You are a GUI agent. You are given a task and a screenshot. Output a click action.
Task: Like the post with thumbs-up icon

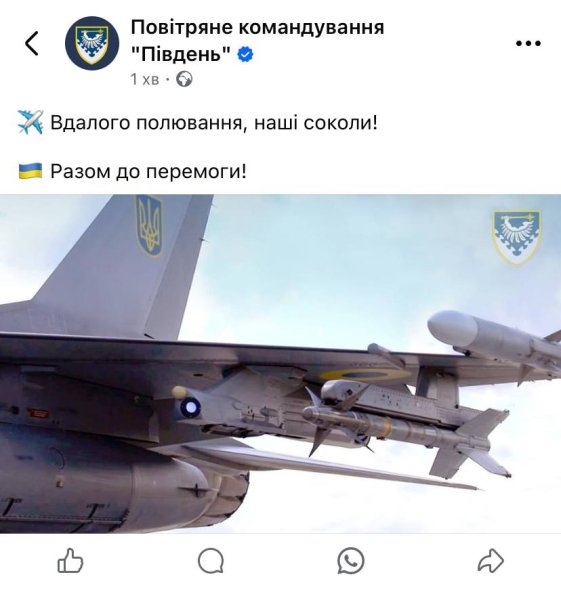[x=70, y=561]
